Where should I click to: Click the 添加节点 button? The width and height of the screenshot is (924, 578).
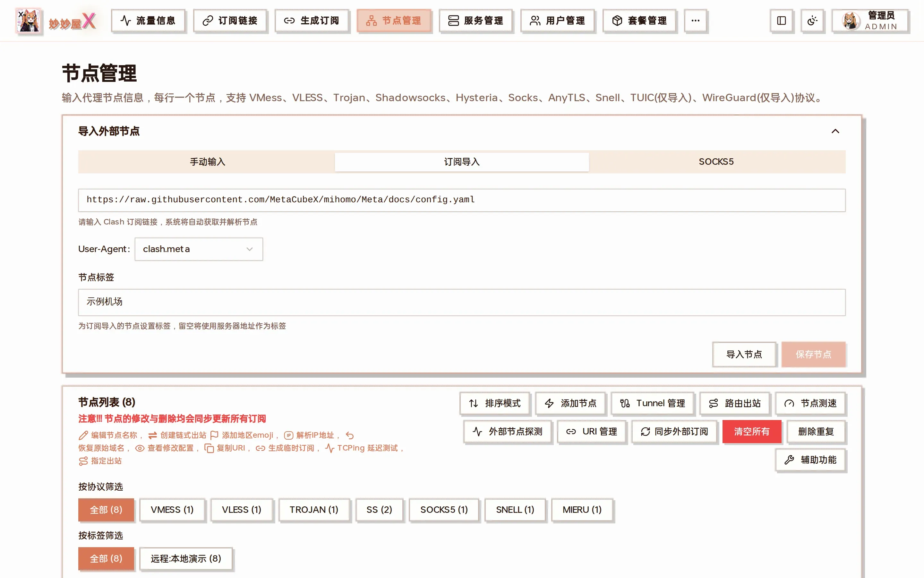point(570,403)
